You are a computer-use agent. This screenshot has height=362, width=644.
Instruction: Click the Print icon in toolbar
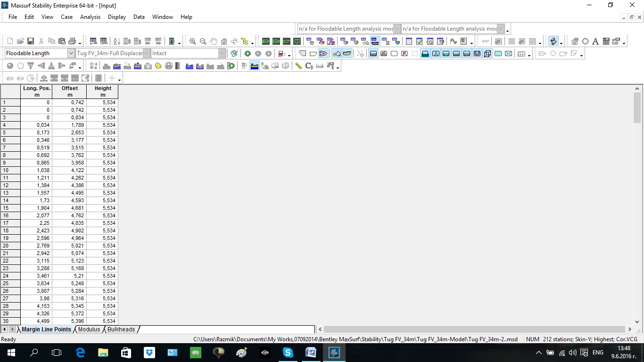(x=72, y=41)
